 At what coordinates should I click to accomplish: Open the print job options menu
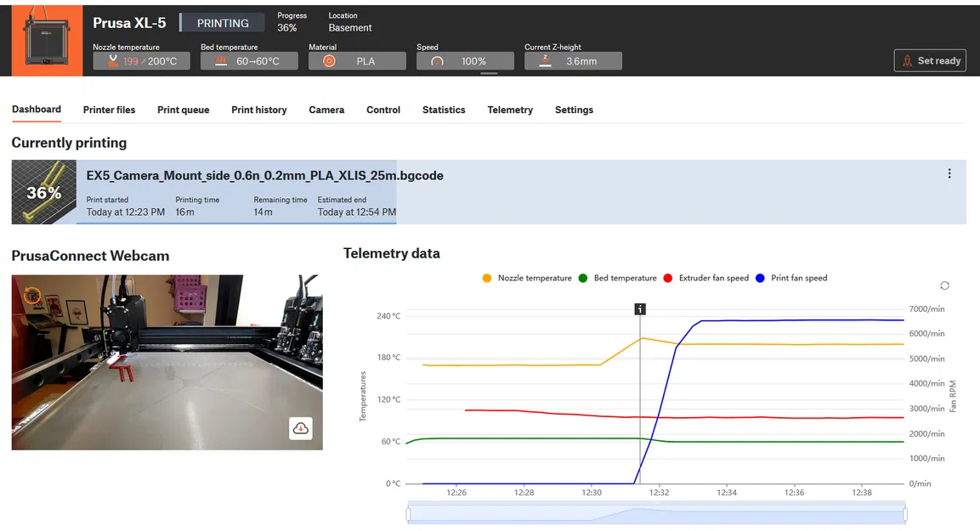point(949,172)
